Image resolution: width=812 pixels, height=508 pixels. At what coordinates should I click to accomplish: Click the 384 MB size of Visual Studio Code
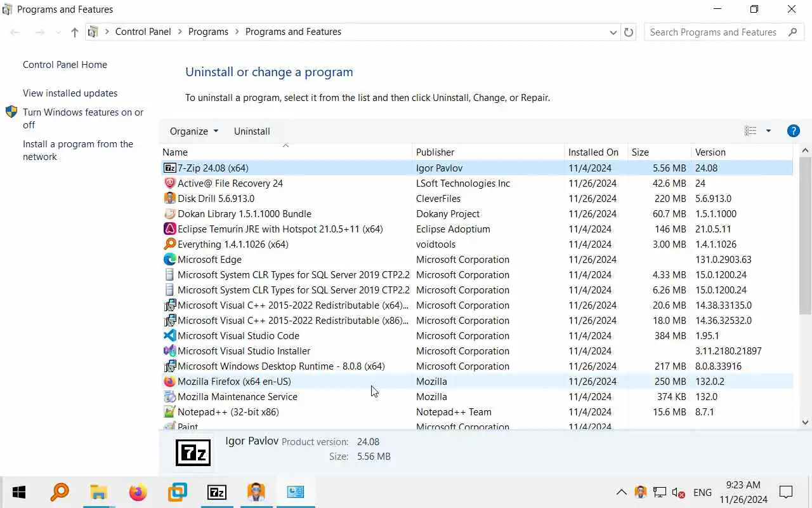click(x=670, y=336)
